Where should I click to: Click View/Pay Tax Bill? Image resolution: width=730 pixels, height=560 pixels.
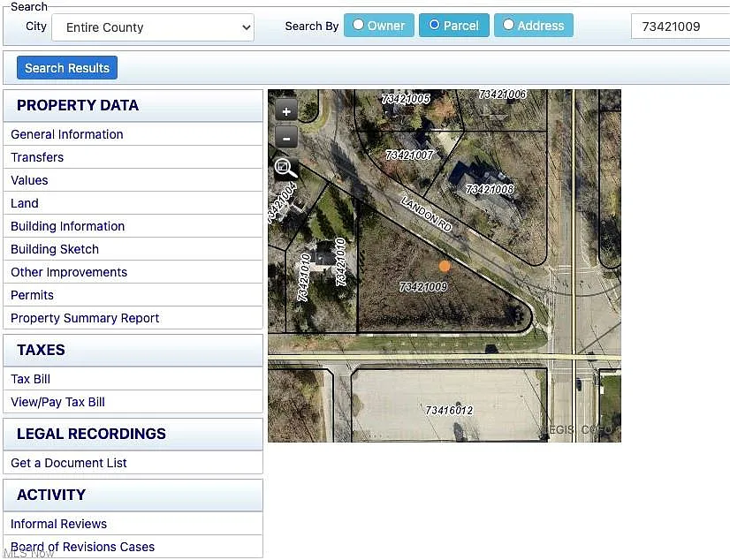pos(57,402)
